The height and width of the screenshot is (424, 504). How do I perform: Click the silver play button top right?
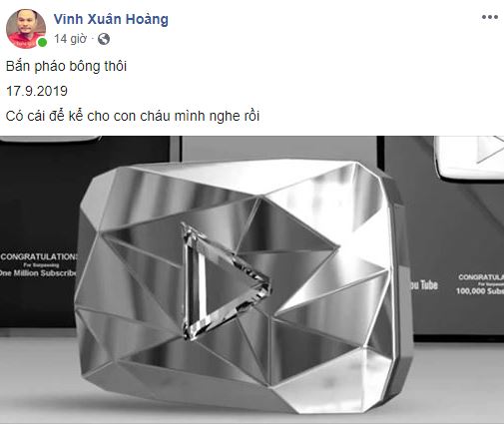click(470, 158)
